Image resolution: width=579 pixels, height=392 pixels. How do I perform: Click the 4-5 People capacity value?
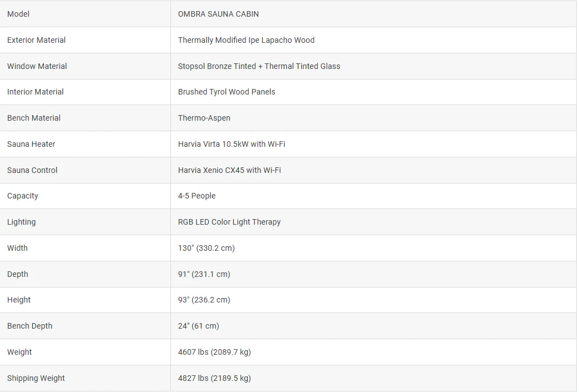[x=197, y=196]
